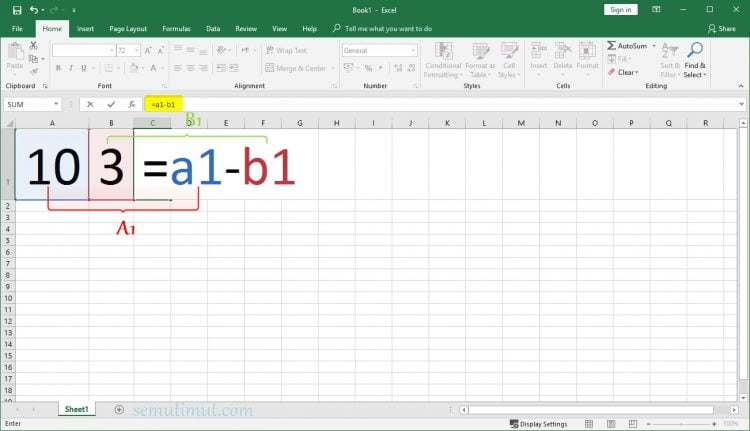Expand the AutoSum dropdown arrow

pos(654,46)
